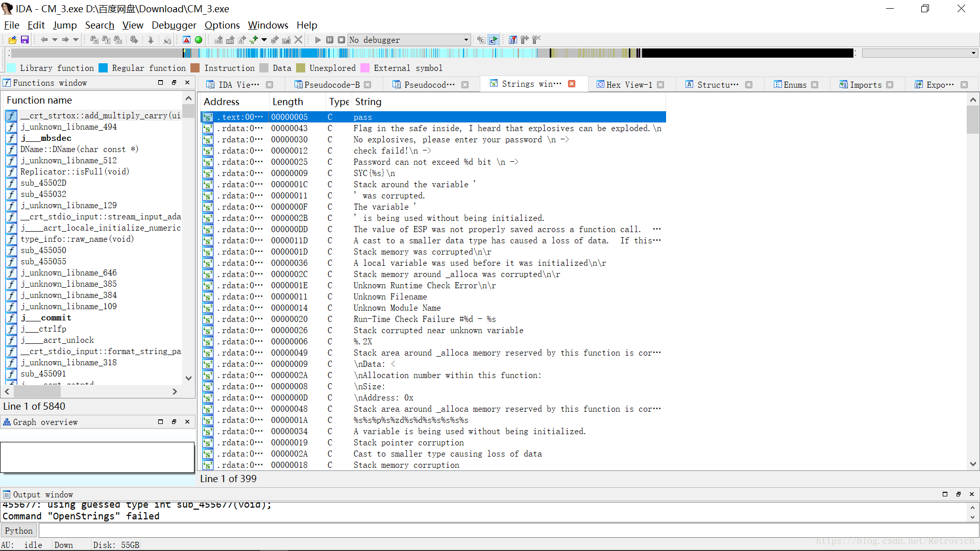
Task: Click the down arrow jump toolbar icon
Action: pos(151,40)
